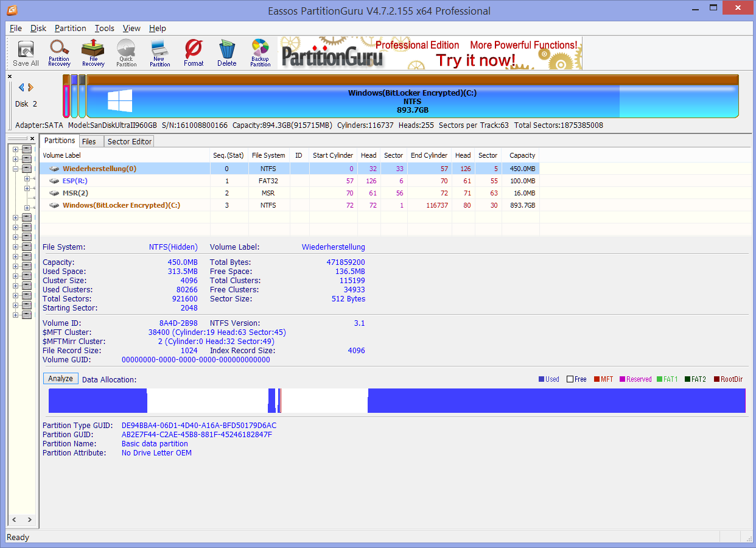Click the drive icon beside Windows(BitLocker Encrypted)(C:)
The width and height of the screenshot is (756, 548).
pyautogui.click(x=55, y=205)
